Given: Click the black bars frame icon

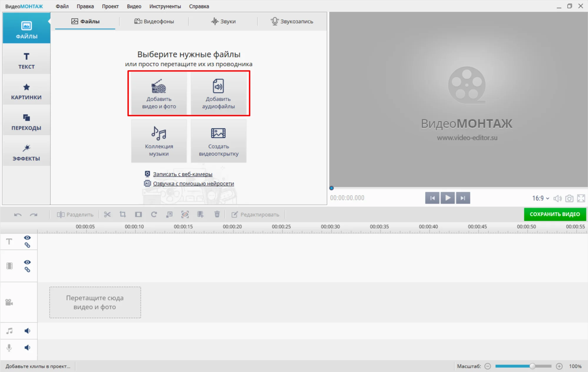Looking at the screenshot, I should click(x=138, y=214).
